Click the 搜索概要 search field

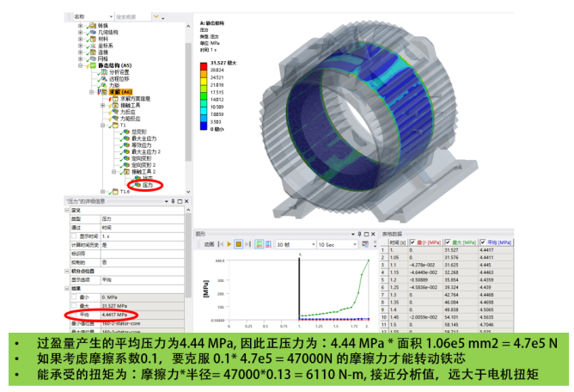[133, 17]
